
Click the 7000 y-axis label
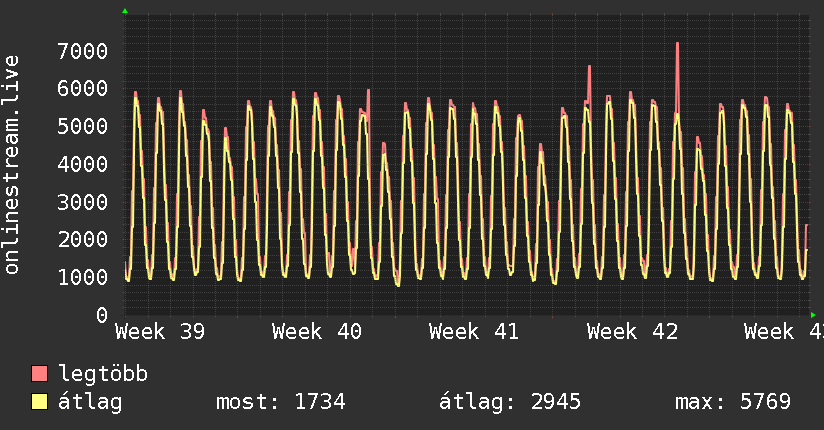83,52
